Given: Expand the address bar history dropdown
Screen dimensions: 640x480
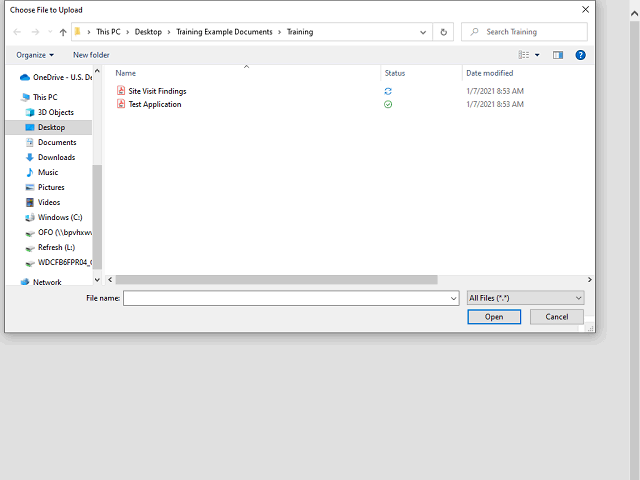Looking at the screenshot, I should point(423,32).
